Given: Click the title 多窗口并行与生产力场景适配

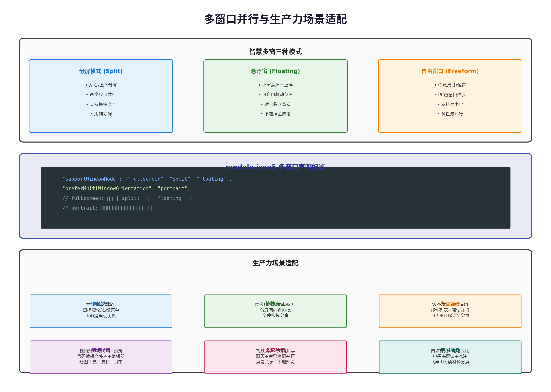Looking at the screenshot, I should click(275, 19).
